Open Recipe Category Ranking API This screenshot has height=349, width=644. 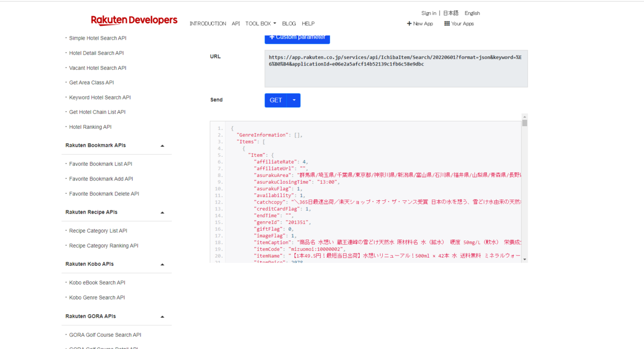point(104,246)
